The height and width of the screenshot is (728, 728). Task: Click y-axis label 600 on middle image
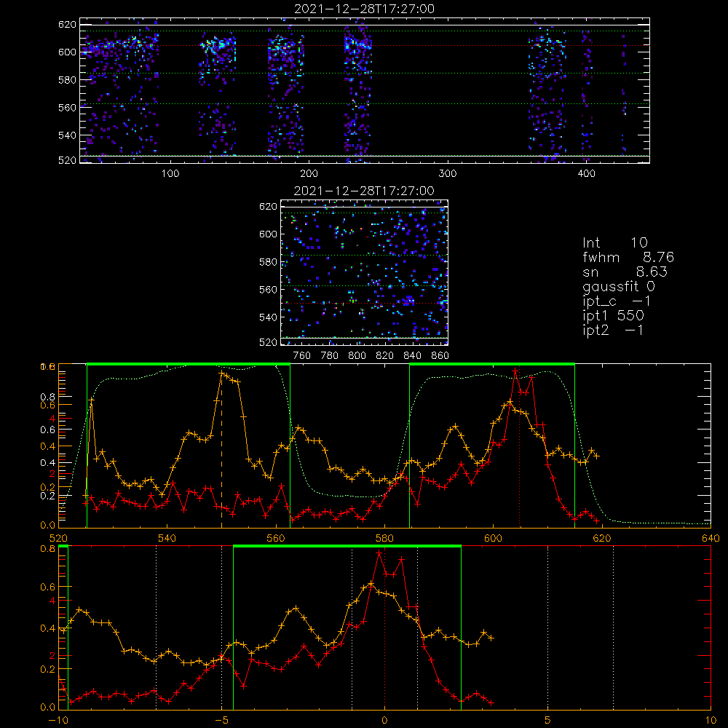[268, 234]
